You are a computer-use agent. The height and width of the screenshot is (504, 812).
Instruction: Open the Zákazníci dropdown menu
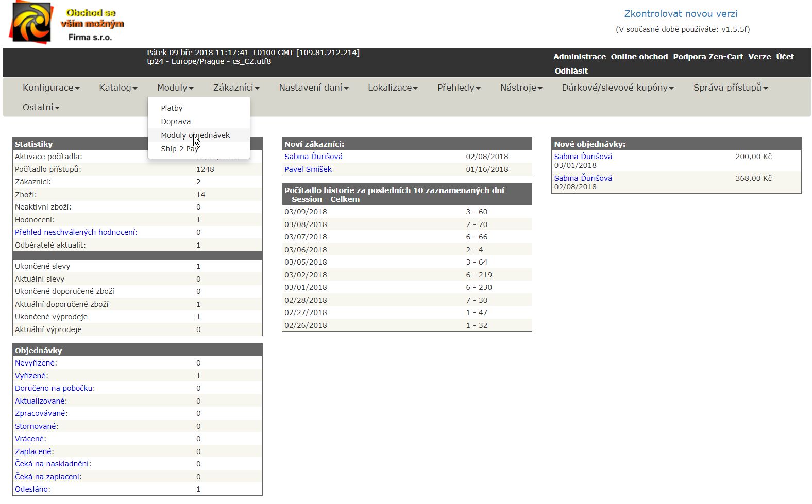point(236,88)
